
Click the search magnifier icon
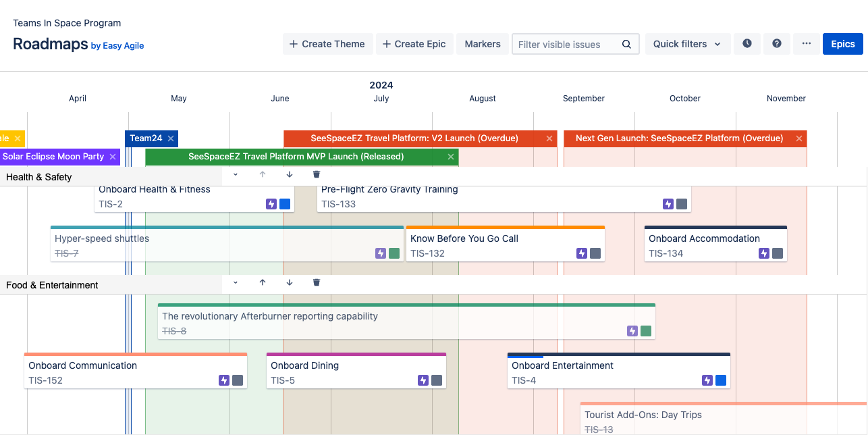[x=626, y=45]
